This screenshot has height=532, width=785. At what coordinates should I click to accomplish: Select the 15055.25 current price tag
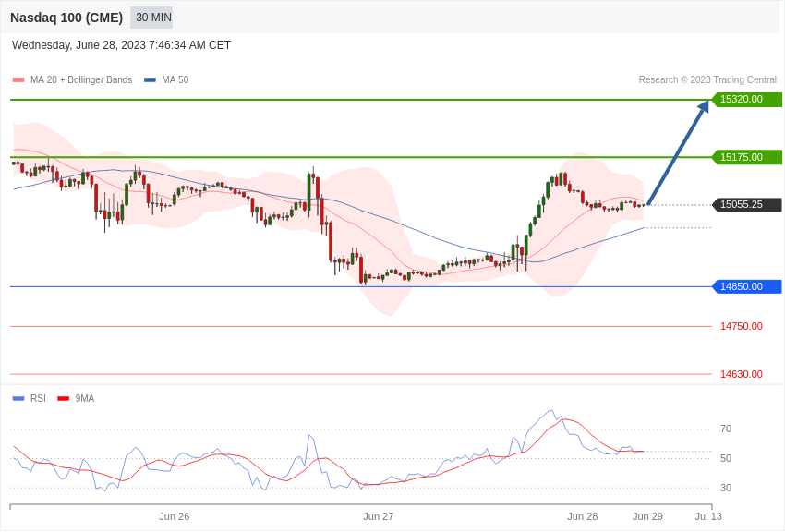(746, 204)
